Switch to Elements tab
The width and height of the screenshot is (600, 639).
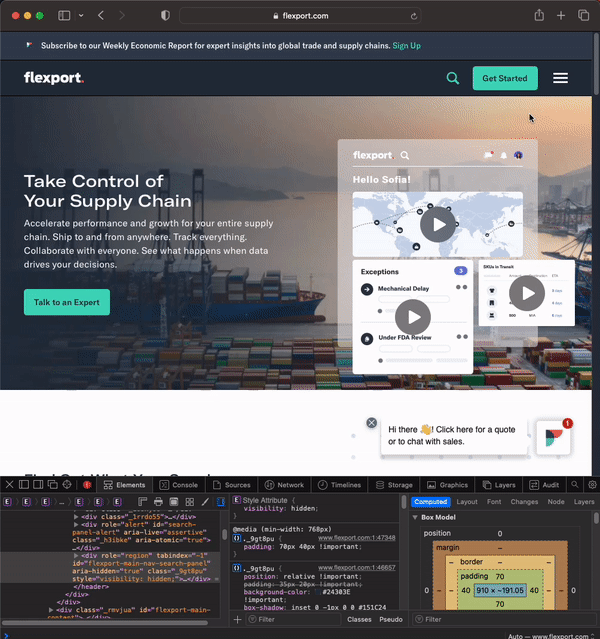pyautogui.click(x=124, y=485)
